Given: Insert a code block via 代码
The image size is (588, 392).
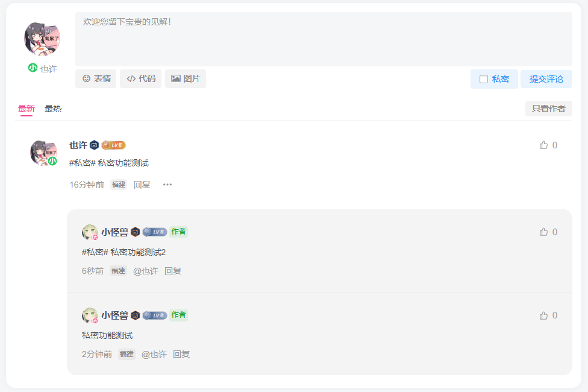Looking at the screenshot, I should pyautogui.click(x=140, y=78).
